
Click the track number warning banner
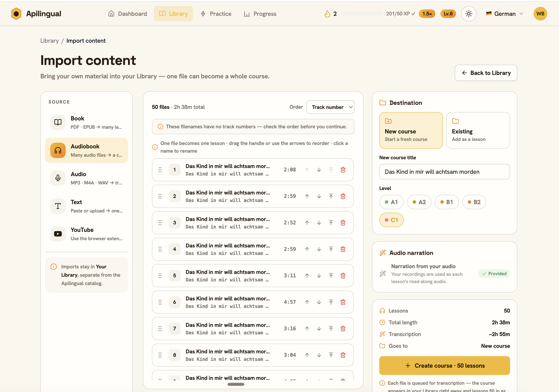(x=253, y=127)
